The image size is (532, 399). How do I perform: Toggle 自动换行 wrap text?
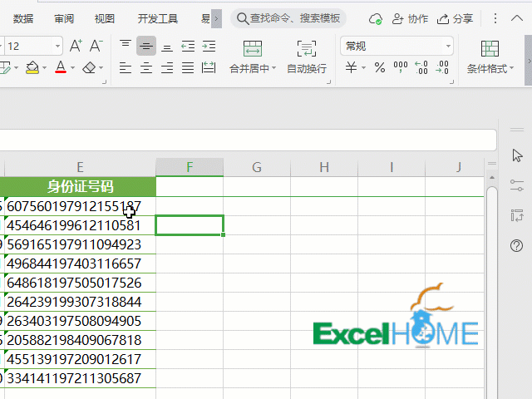coord(307,57)
